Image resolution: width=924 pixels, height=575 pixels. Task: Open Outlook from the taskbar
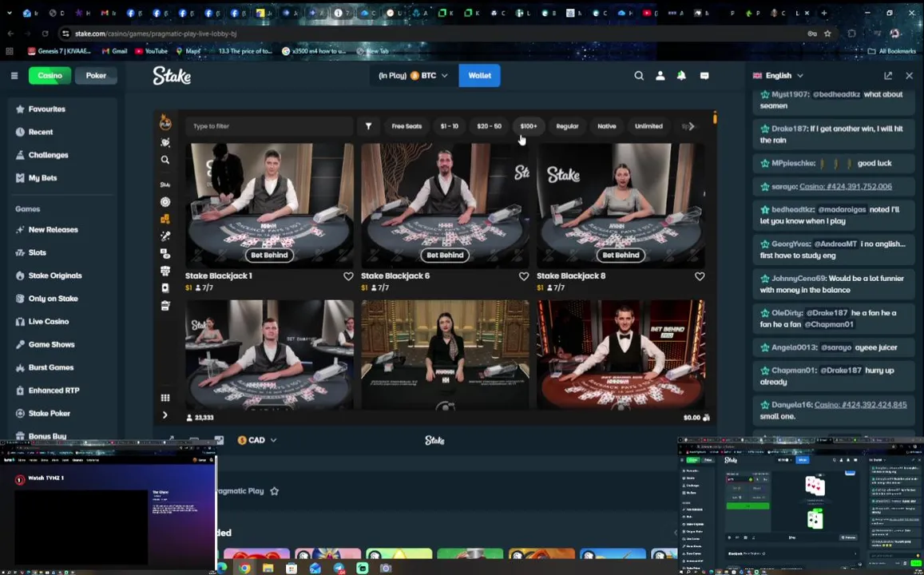[x=315, y=568]
